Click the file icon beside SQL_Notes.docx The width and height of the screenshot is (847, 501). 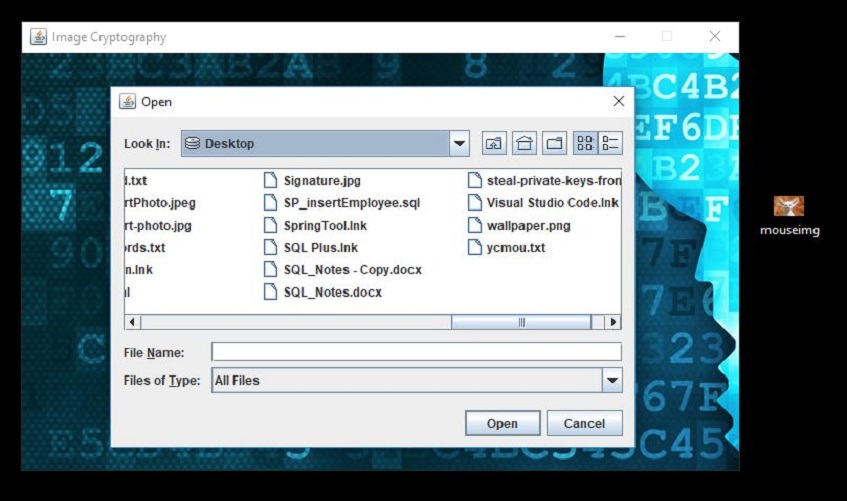tap(270, 292)
